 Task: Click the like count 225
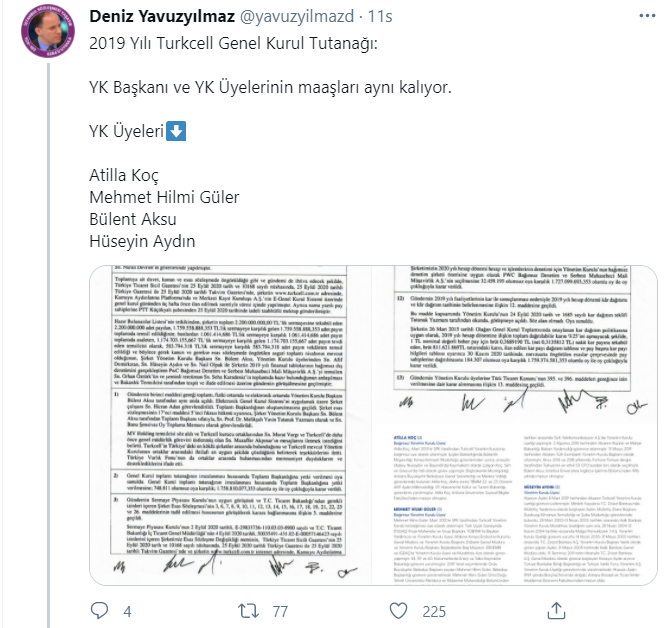[434, 612]
